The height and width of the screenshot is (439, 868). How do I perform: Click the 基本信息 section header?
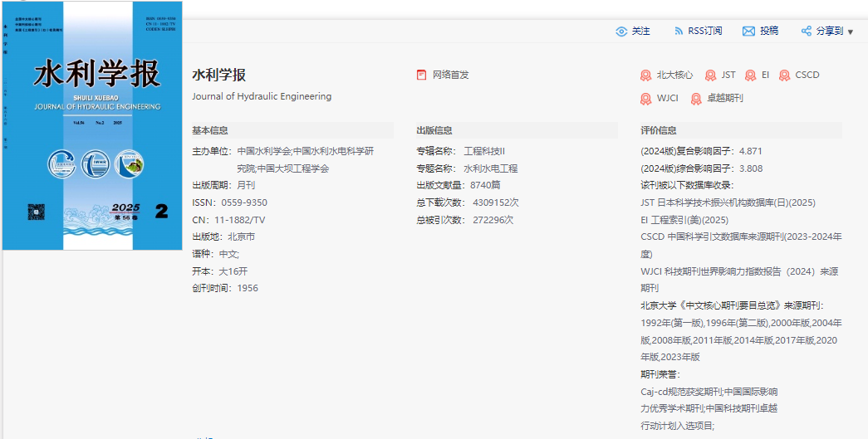point(210,131)
